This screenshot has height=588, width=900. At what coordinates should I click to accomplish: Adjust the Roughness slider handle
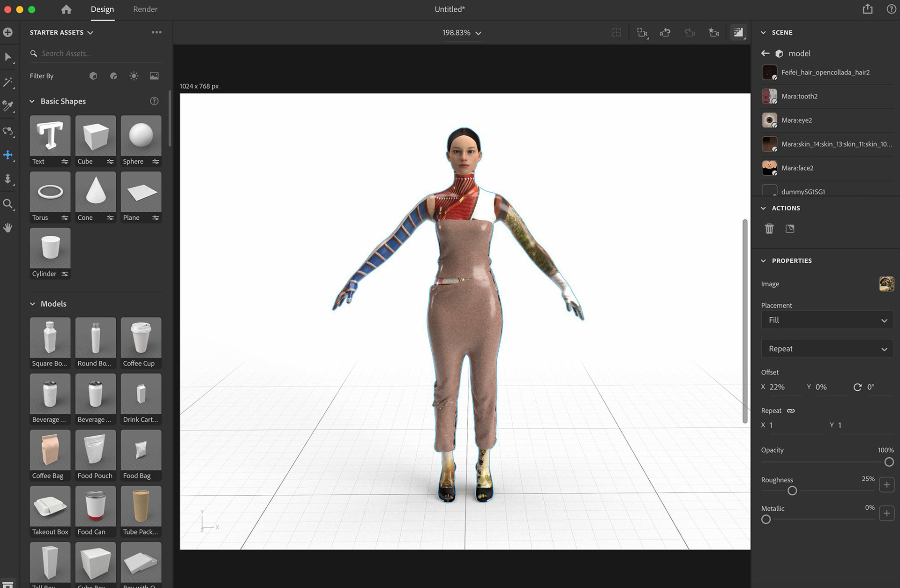coord(792,491)
